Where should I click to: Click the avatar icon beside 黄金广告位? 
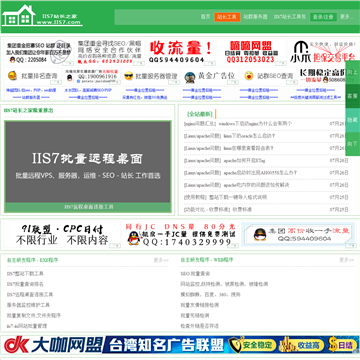tap(190, 77)
